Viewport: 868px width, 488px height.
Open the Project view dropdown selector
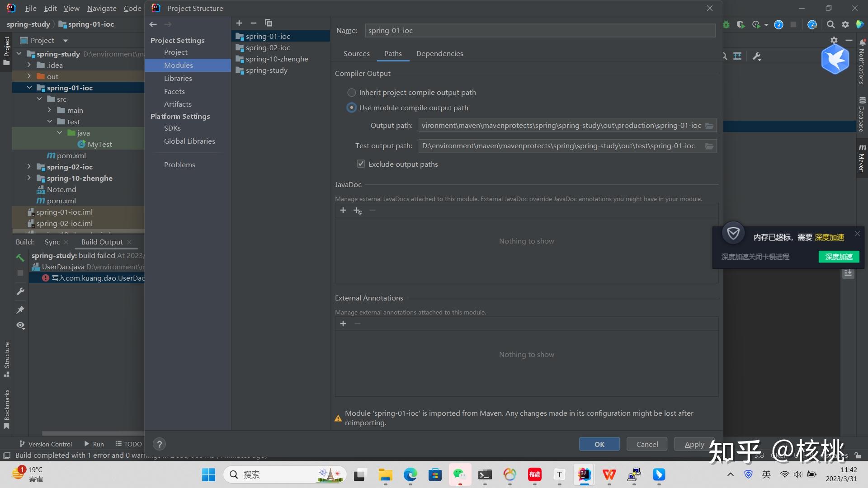coord(65,40)
